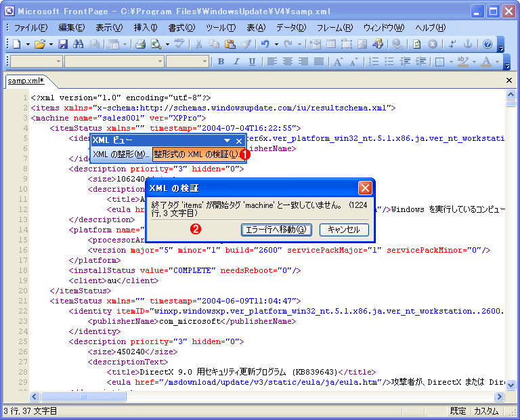520x420 pixels.
Task: Click the Open folder icon
Action: (x=40, y=44)
